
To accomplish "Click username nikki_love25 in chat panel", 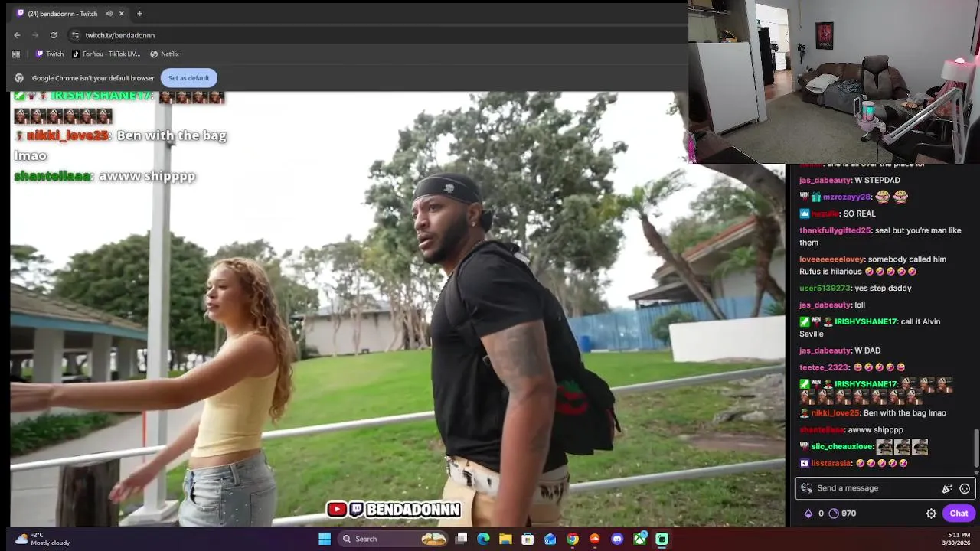I will [x=835, y=413].
